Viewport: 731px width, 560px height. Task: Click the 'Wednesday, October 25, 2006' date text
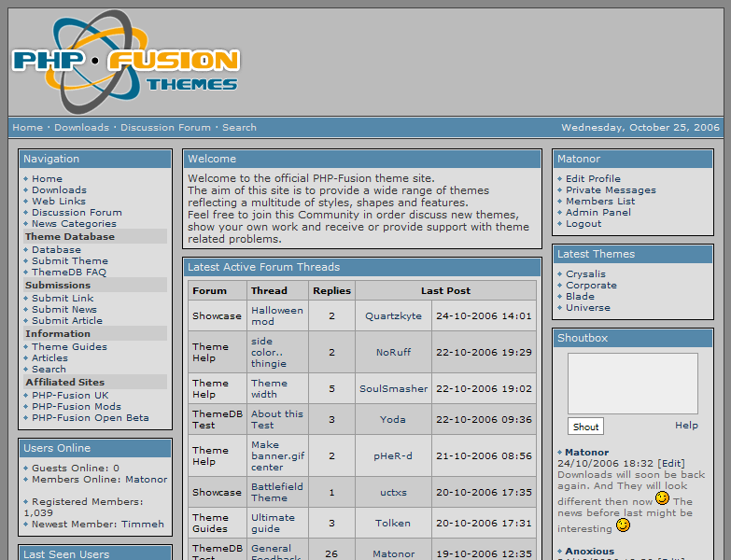(640, 127)
